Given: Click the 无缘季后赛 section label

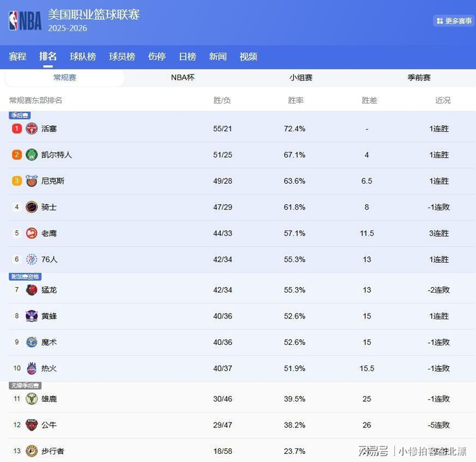Looking at the screenshot, I should point(25,386).
